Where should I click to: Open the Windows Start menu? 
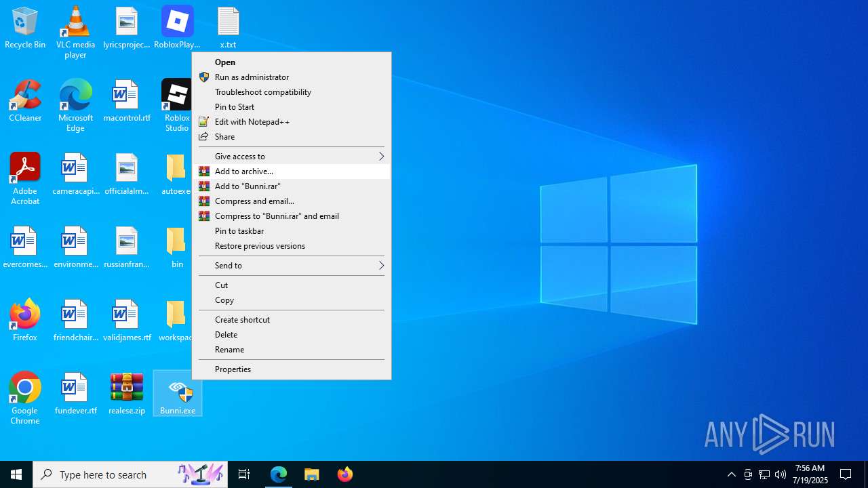point(16,474)
